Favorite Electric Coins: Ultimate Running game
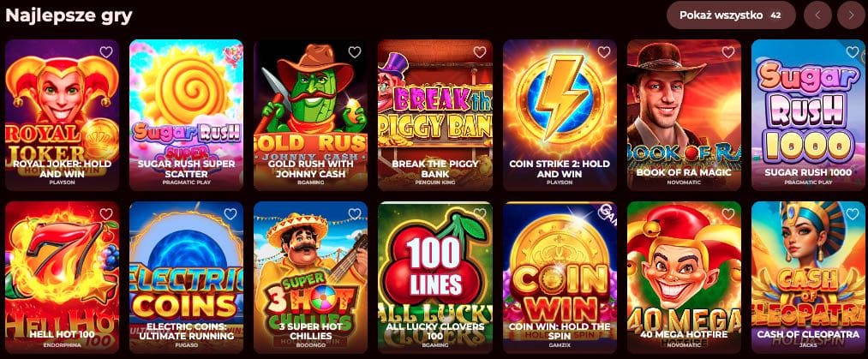The height and width of the screenshot is (359, 868). [x=230, y=214]
